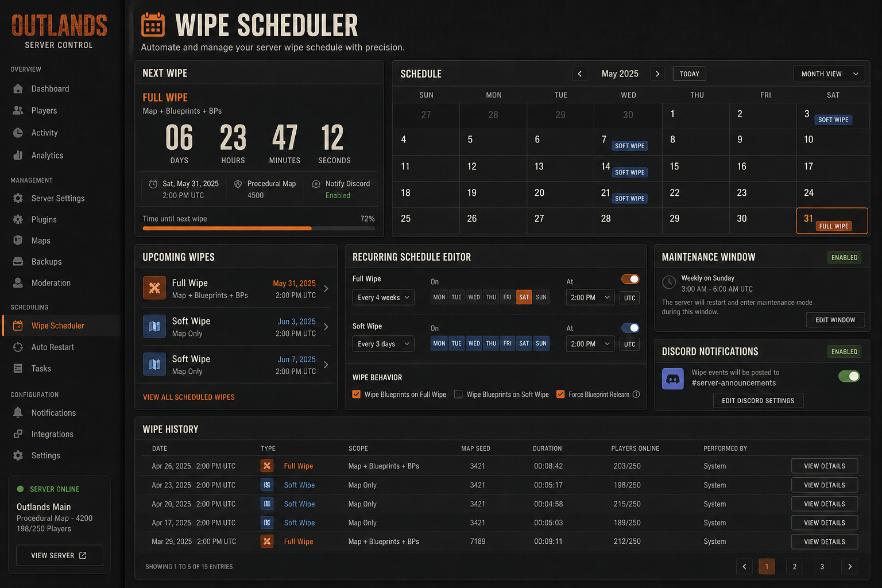This screenshot has height=588, width=882.
Task: Go to history page 2
Action: click(795, 567)
